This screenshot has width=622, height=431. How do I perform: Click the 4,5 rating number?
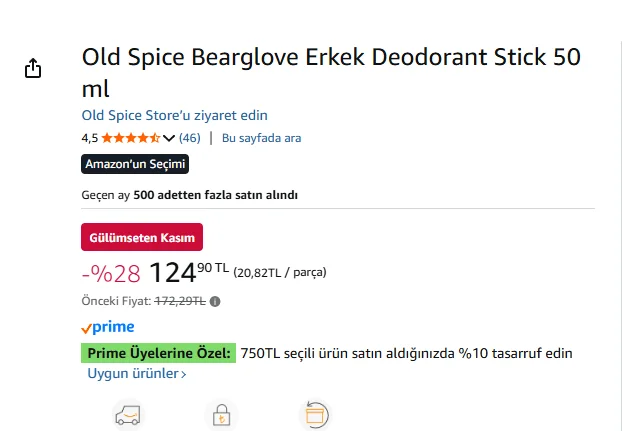[89, 138]
